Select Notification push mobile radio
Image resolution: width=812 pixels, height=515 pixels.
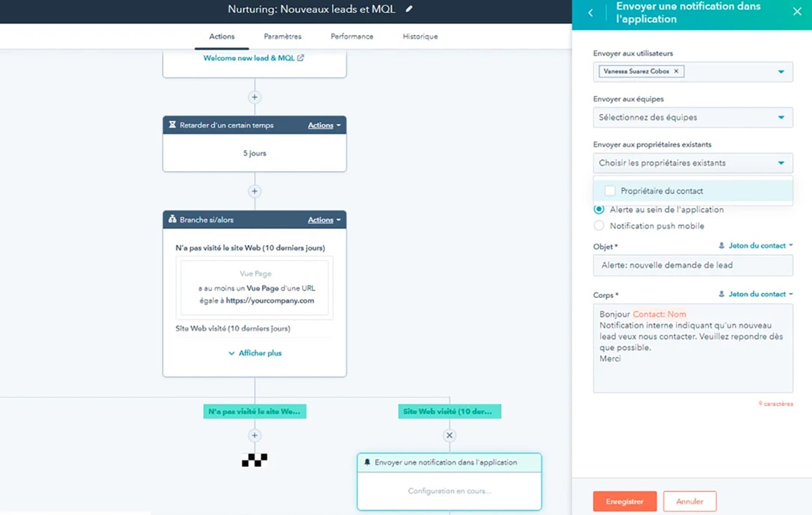click(x=599, y=226)
